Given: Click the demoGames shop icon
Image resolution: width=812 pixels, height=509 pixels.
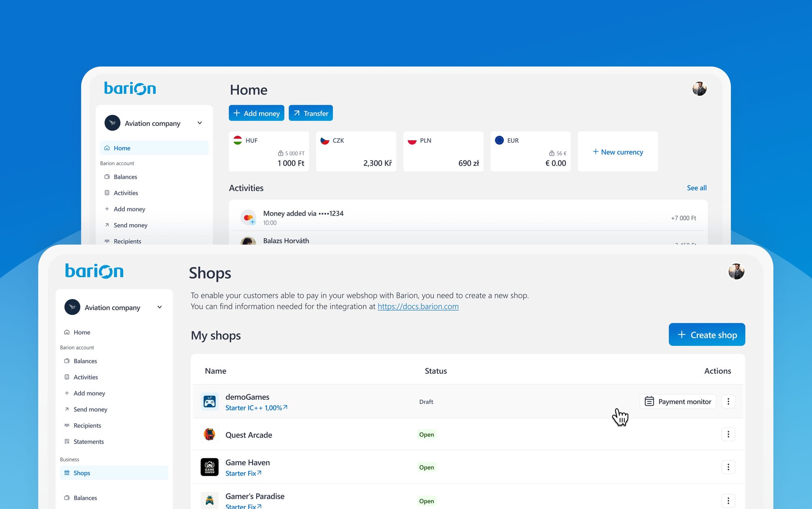Looking at the screenshot, I should tap(209, 402).
